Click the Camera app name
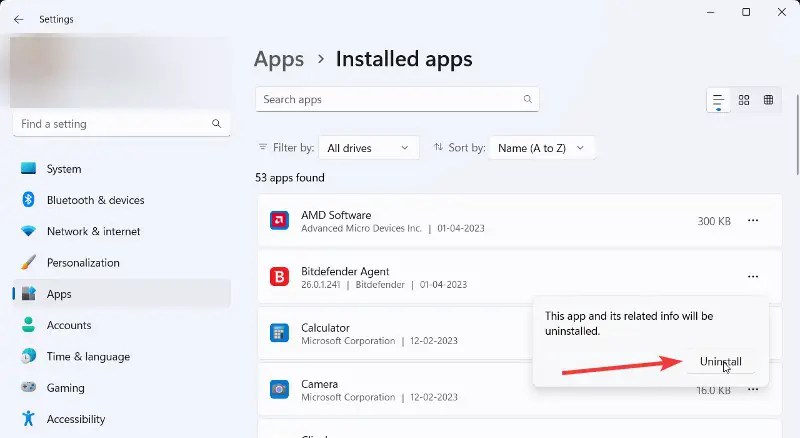 (x=319, y=383)
